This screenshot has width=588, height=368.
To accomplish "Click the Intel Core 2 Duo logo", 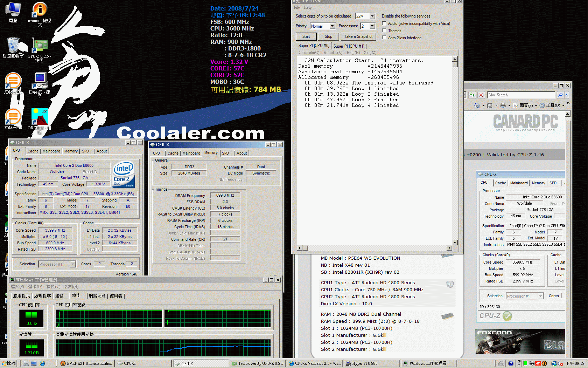I will [x=124, y=175].
